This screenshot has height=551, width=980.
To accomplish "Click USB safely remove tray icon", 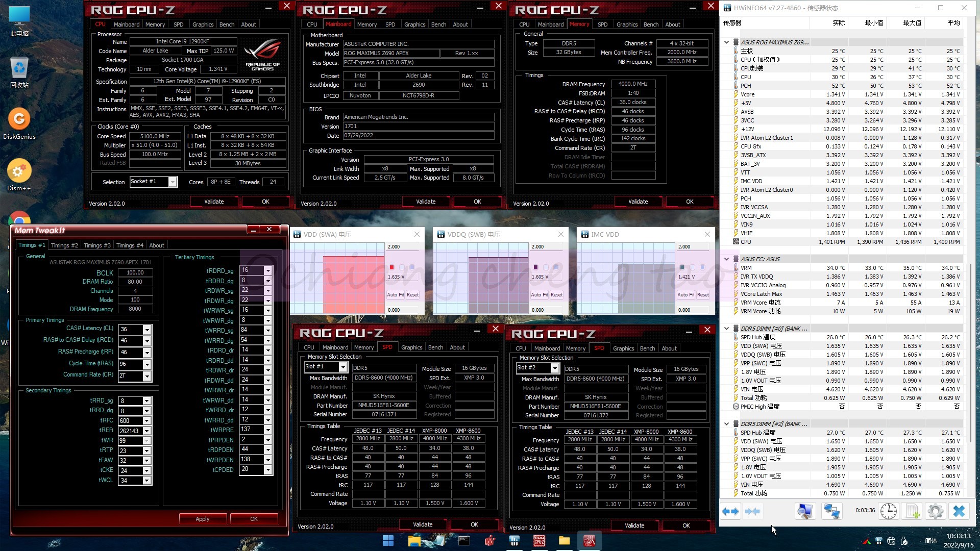I will click(x=904, y=541).
